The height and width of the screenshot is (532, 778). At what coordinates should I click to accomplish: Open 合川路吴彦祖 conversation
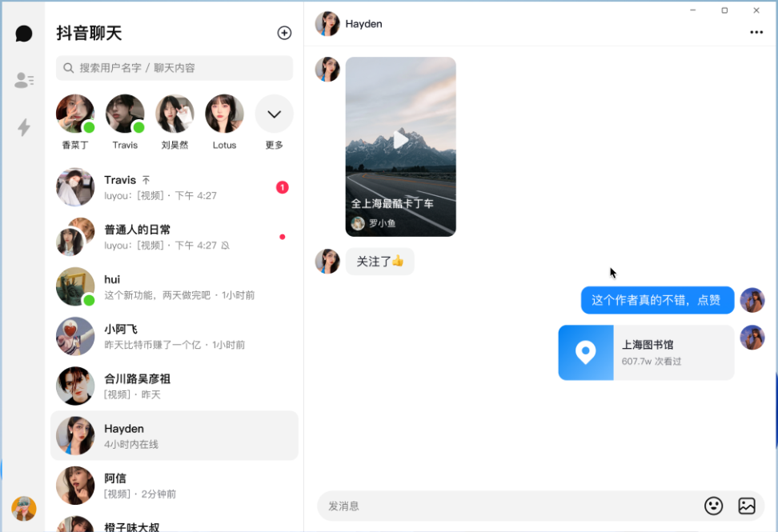click(x=174, y=386)
